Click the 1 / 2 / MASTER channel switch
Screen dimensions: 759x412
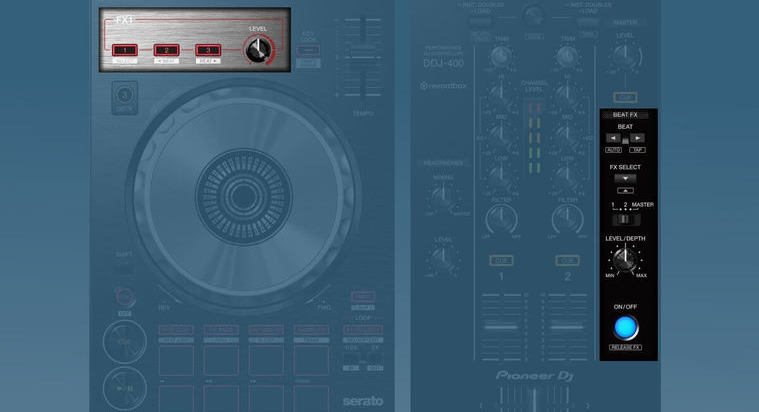pos(625,219)
